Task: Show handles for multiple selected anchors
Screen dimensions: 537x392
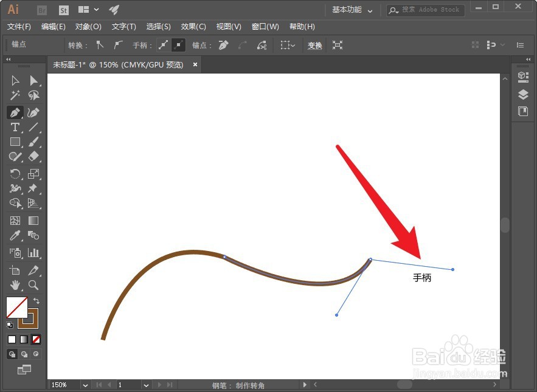Action: pos(164,45)
